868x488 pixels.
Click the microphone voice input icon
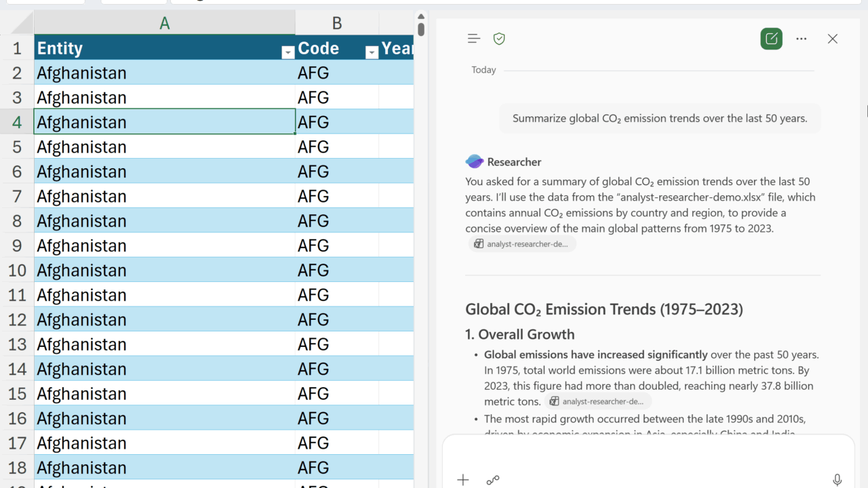click(837, 480)
